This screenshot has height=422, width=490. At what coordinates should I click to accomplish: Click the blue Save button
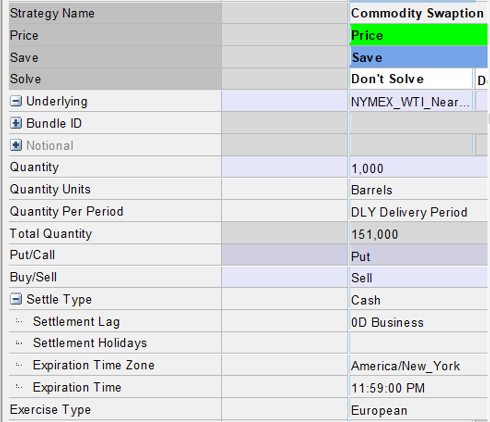pyautogui.click(x=419, y=57)
